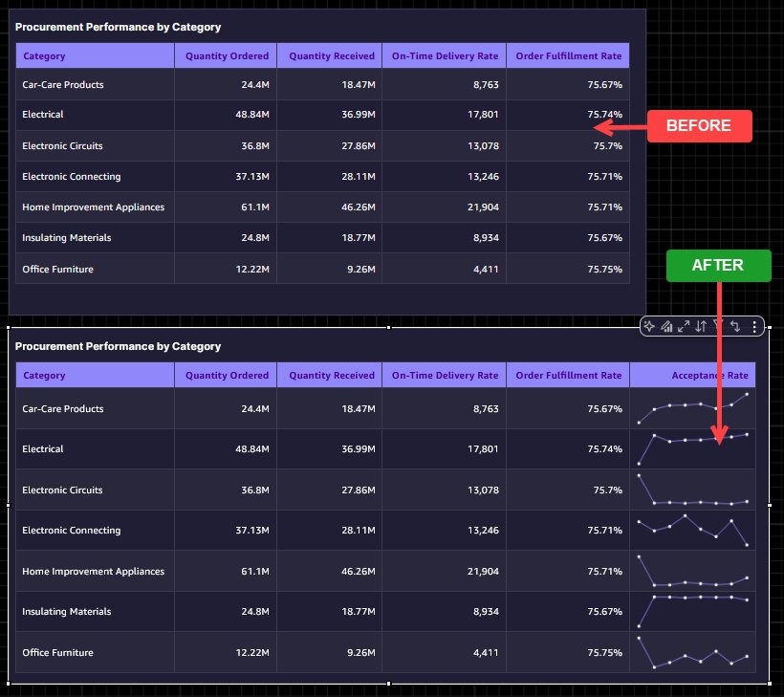Click the Office Furniture sparkline chart
Screen dimensions: 784x697
692,652
